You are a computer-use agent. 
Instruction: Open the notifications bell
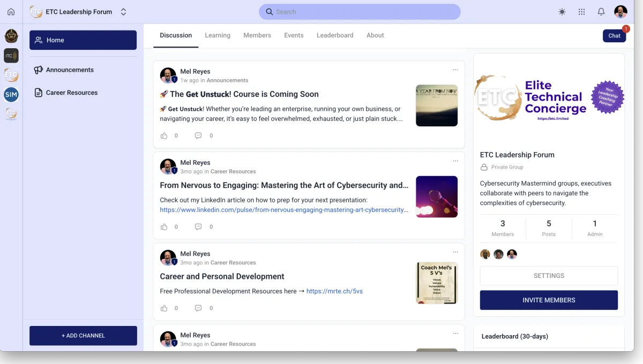click(x=601, y=12)
